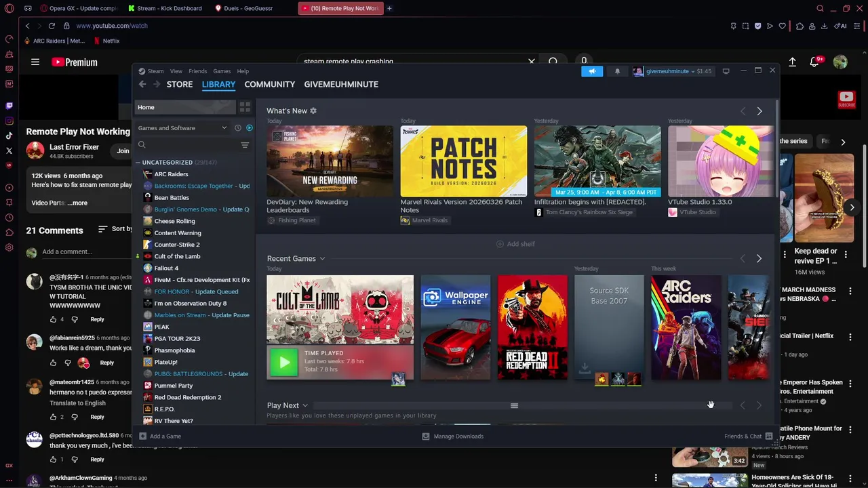
Task: Open X from Opera sidebar
Action: coord(9,150)
